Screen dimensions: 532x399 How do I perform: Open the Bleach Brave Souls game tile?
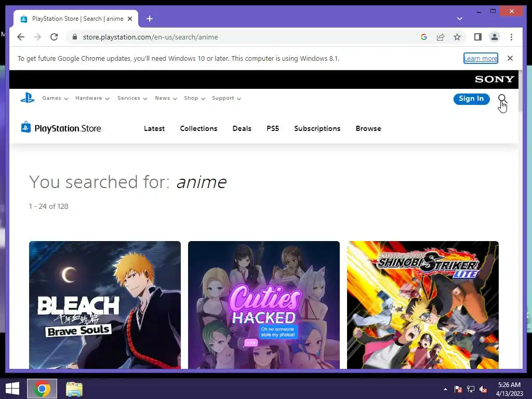105,304
